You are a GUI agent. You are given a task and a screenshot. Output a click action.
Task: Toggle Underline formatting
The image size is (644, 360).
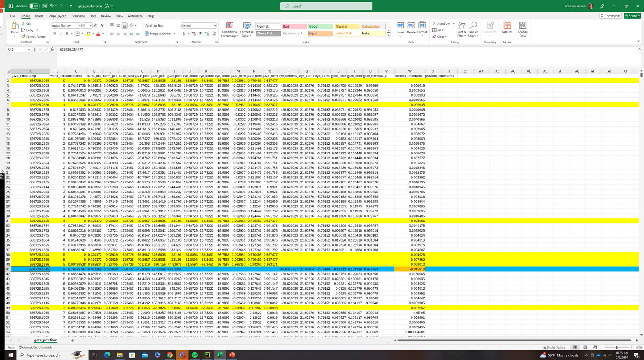(x=67, y=33)
